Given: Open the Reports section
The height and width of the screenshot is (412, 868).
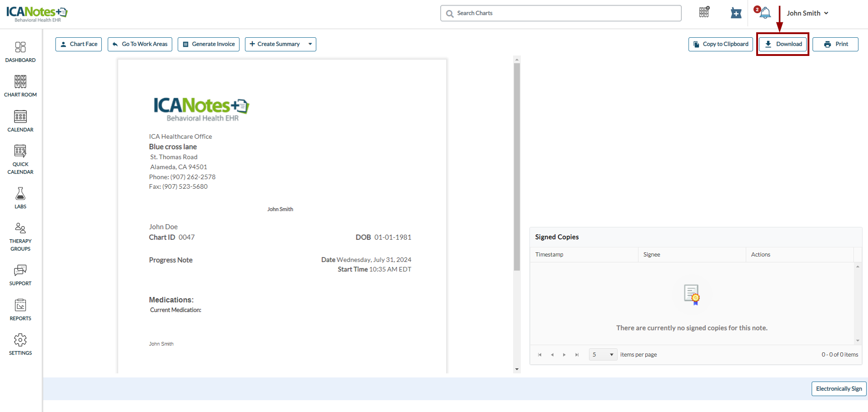Looking at the screenshot, I should tap(20, 310).
